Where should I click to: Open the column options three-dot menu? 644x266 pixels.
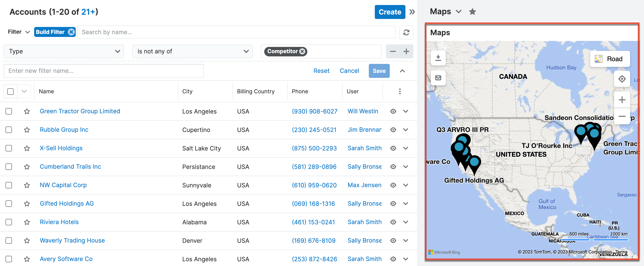point(400,91)
